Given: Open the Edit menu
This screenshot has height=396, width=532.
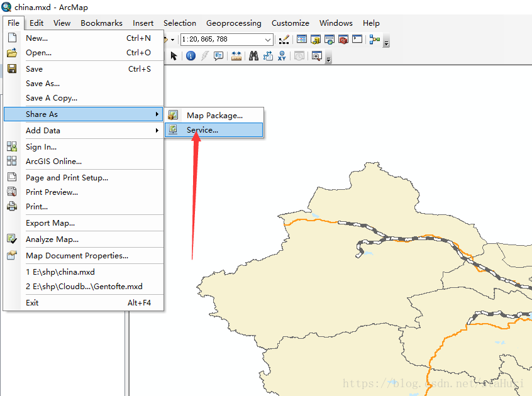Looking at the screenshot, I should click(x=36, y=23).
